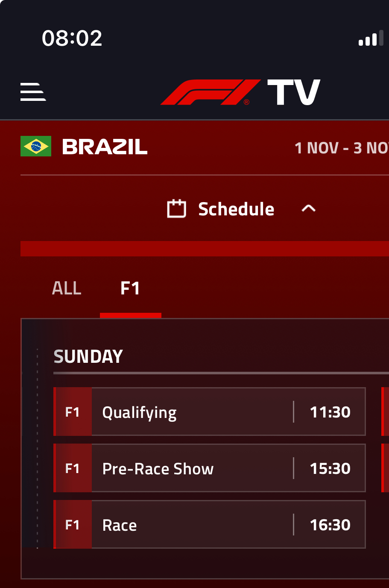
Task: Open the hamburger menu
Action: (x=33, y=92)
